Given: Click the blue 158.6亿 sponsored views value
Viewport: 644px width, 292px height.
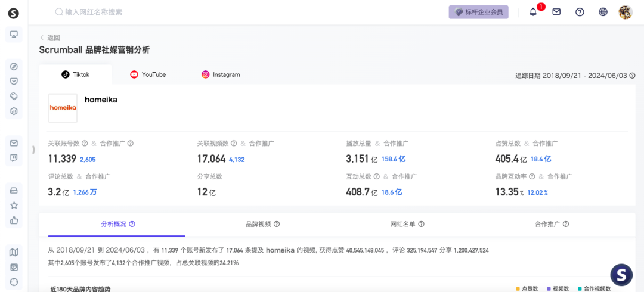Looking at the screenshot, I should pos(394,159).
